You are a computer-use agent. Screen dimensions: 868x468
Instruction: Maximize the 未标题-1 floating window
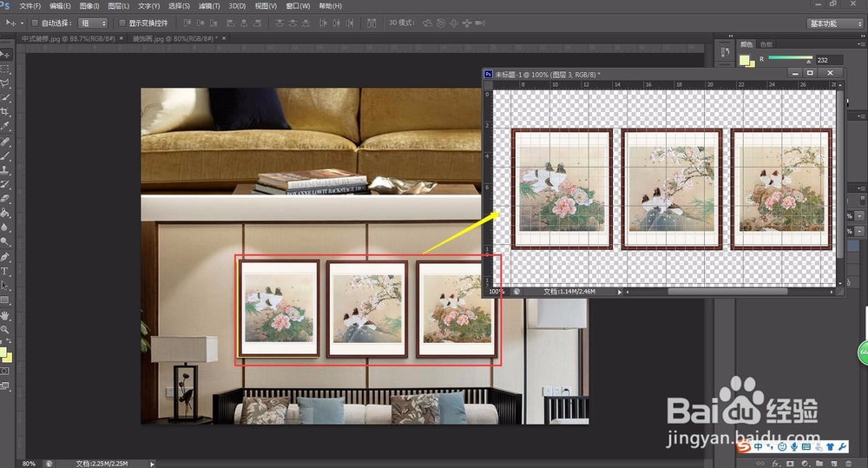[810, 73]
